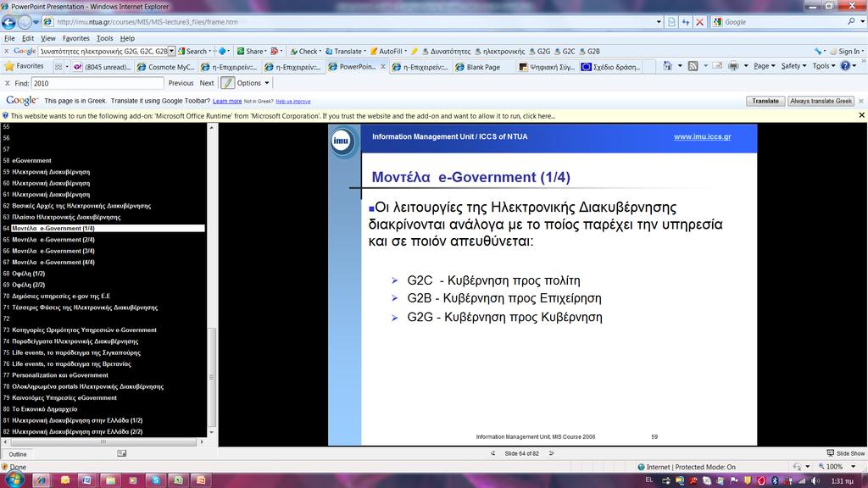Select slide 65 Μοντέλα e-Government (2/4)
This screenshot has height=488, width=868.
pos(53,240)
